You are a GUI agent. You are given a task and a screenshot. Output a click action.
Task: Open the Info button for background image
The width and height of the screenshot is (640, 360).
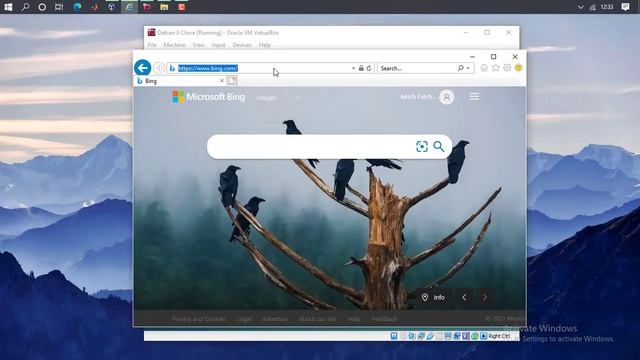pyautogui.click(x=433, y=297)
